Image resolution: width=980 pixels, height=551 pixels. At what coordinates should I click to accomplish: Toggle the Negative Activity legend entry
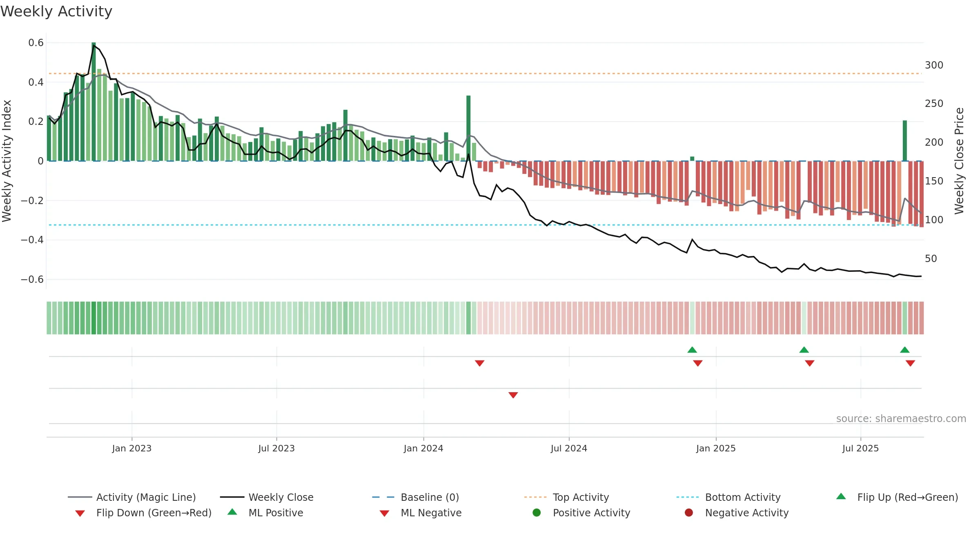737,513
